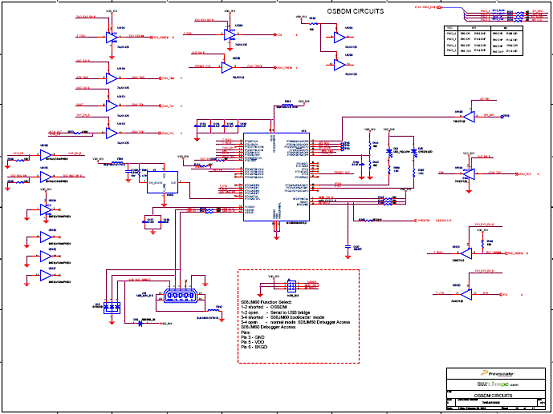Image resolution: width=553 pixels, height=414 pixels.
Task: Select the large central microcontroller chip block
Action: (276, 177)
